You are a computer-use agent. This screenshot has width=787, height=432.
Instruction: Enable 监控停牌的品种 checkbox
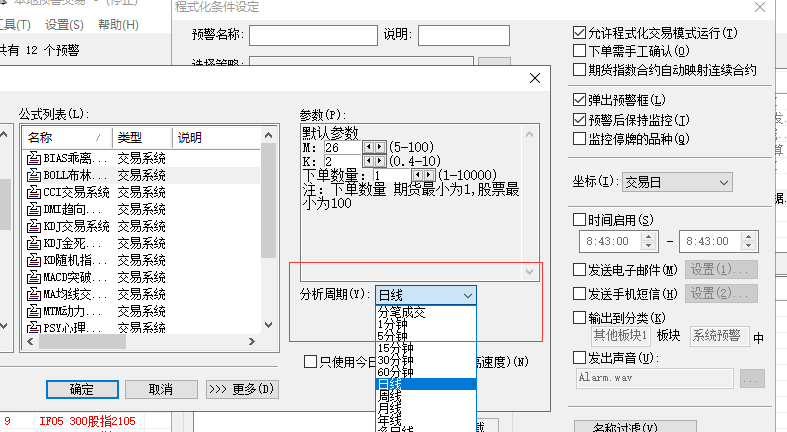pyautogui.click(x=579, y=138)
